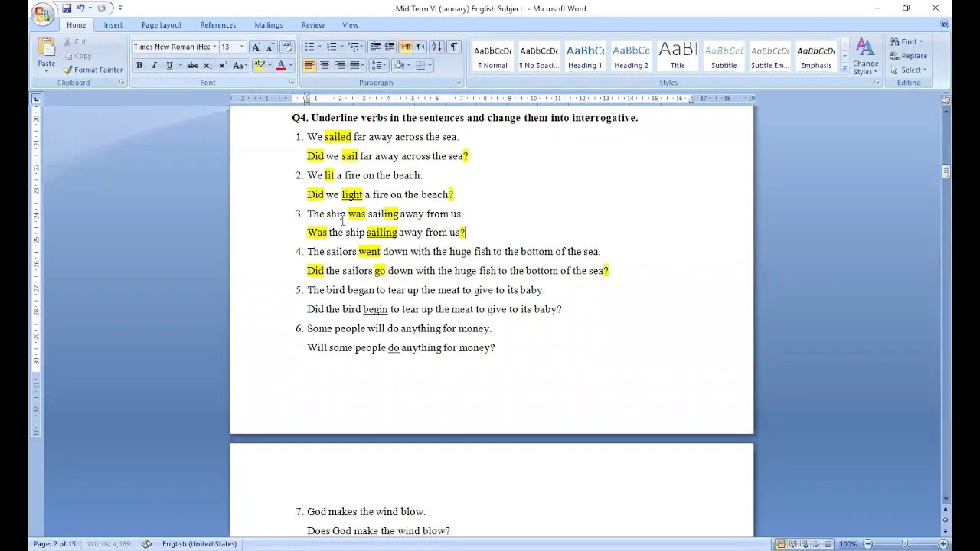Open Change Styles menu
Screen dimensions: 980x551
865,57
